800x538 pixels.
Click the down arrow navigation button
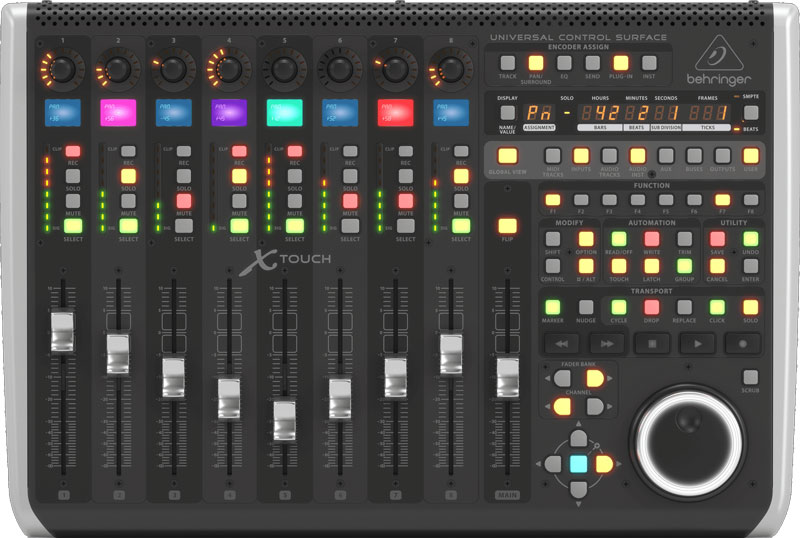(579, 490)
